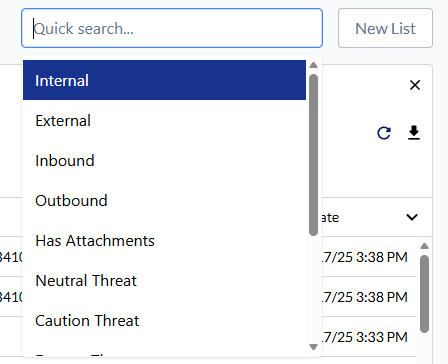Choose the Outbound filter option

tap(164, 200)
